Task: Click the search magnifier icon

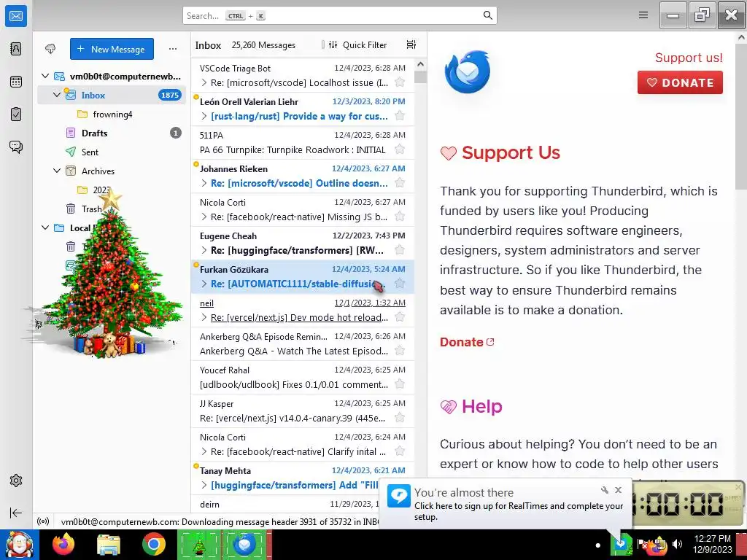Action: [488, 15]
